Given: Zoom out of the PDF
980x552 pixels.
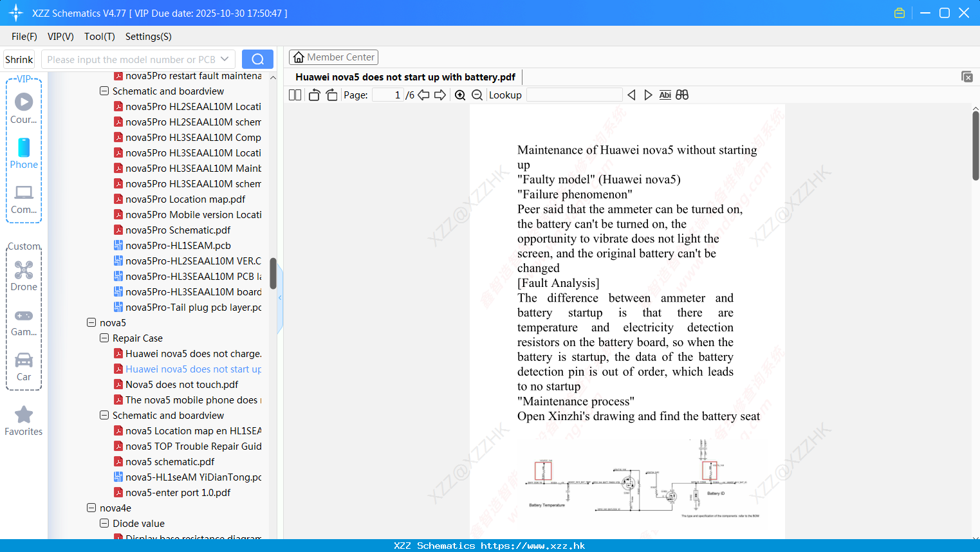Looking at the screenshot, I should click(477, 95).
